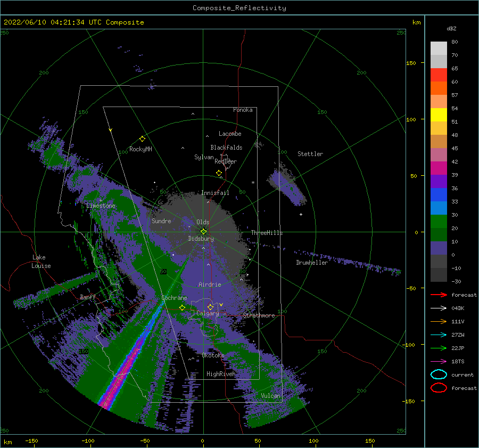Select the cyan 27ZW arrow in legend
This screenshot has height=448, width=479.
439,335
